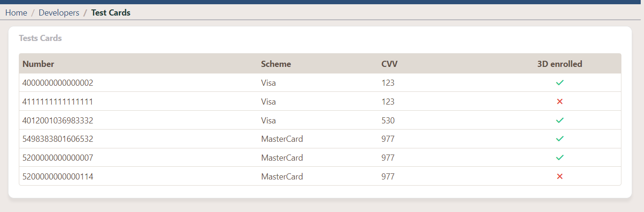
Task: Click the Number column header
Action: [38, 64]
